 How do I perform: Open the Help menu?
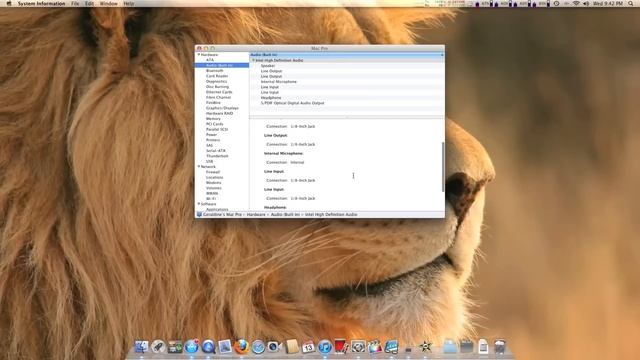click(129, 3)
